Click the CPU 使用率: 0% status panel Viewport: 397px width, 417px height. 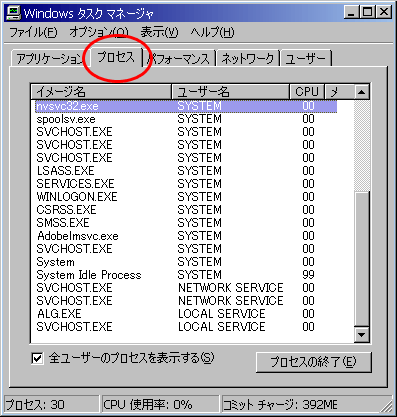(160, 405)
